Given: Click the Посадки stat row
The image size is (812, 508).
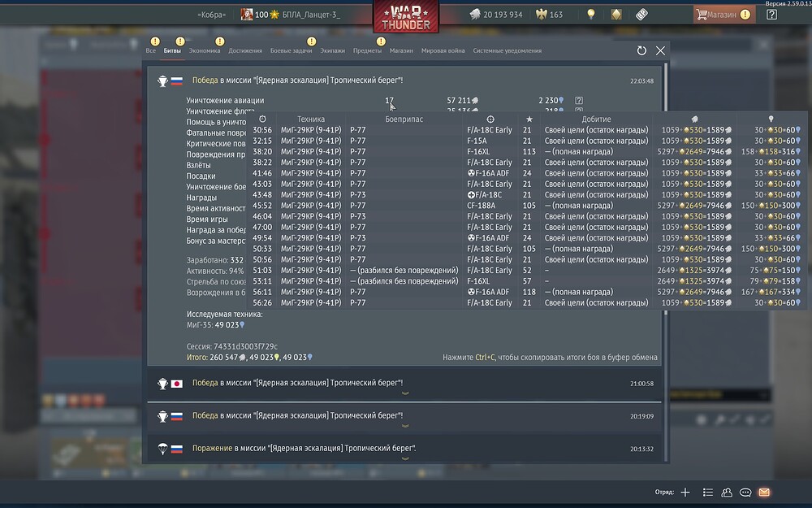Looking at the screenshot, I should tap(201, 176).
